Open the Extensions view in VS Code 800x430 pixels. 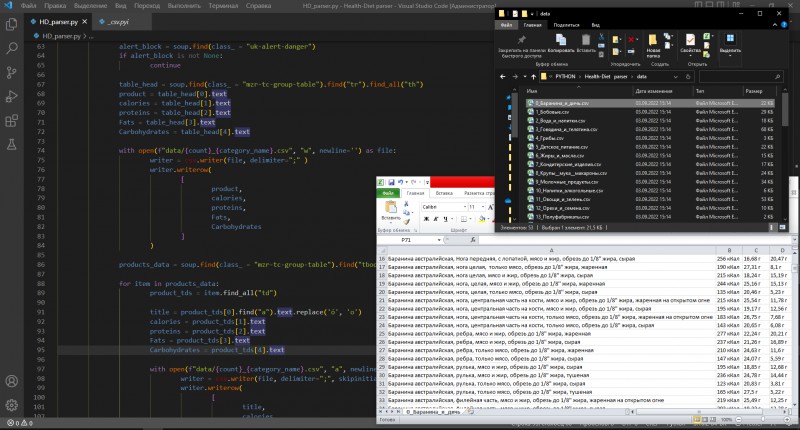11,120
